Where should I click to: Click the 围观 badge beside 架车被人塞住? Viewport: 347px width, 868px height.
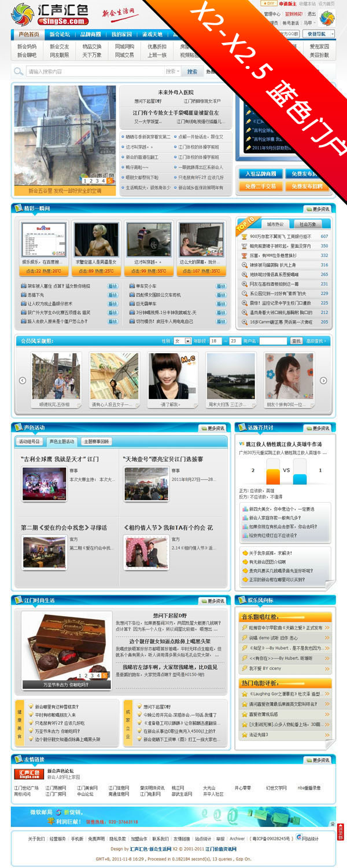(113, 286)
